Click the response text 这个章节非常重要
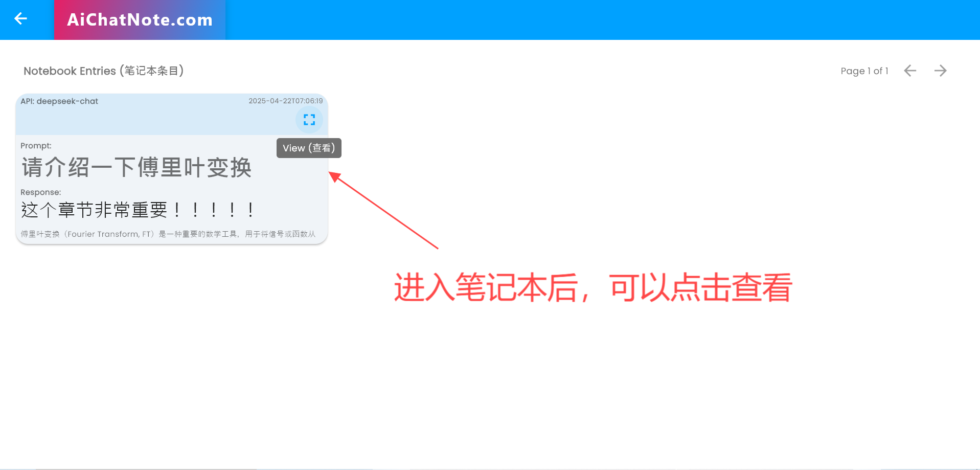 137,209
